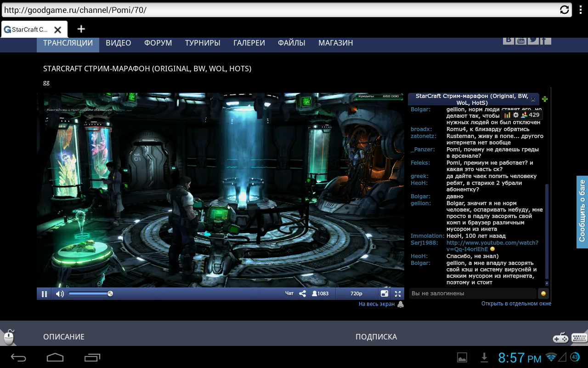Click the Serj1988 chat username
The height and width of the screenshot is (368, 588).
[424, 242]
